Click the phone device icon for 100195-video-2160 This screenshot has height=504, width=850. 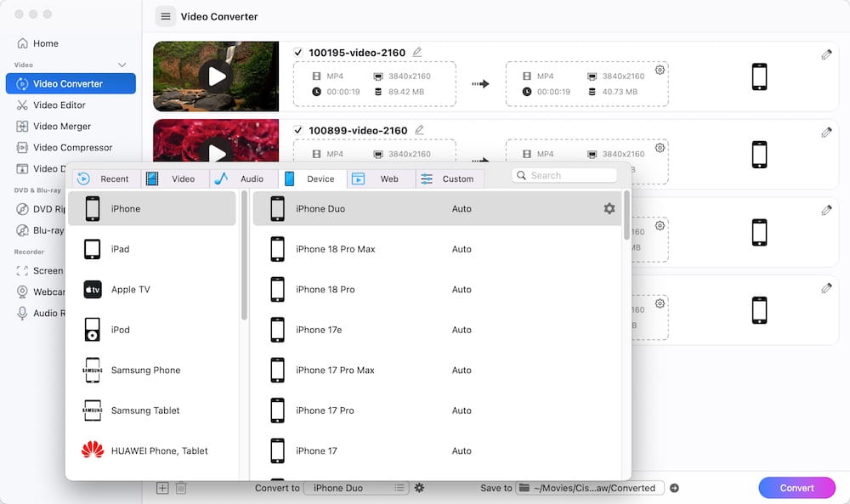[x=759, y=76]
